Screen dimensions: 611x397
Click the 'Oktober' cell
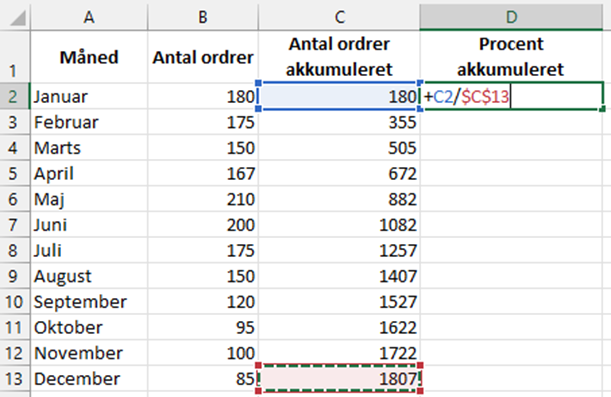[89, 328]
